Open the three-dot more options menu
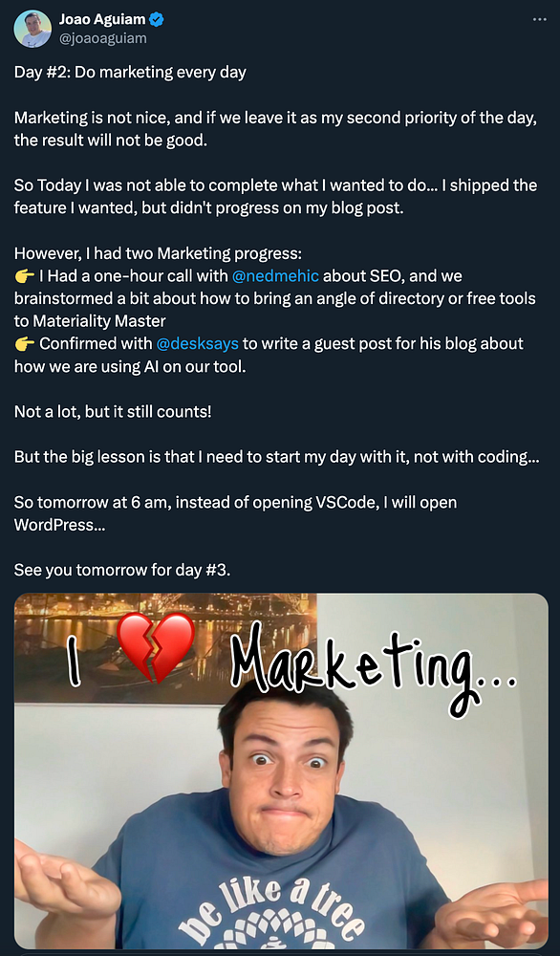This screenshot has height=956, width=560. click(539, 19)
